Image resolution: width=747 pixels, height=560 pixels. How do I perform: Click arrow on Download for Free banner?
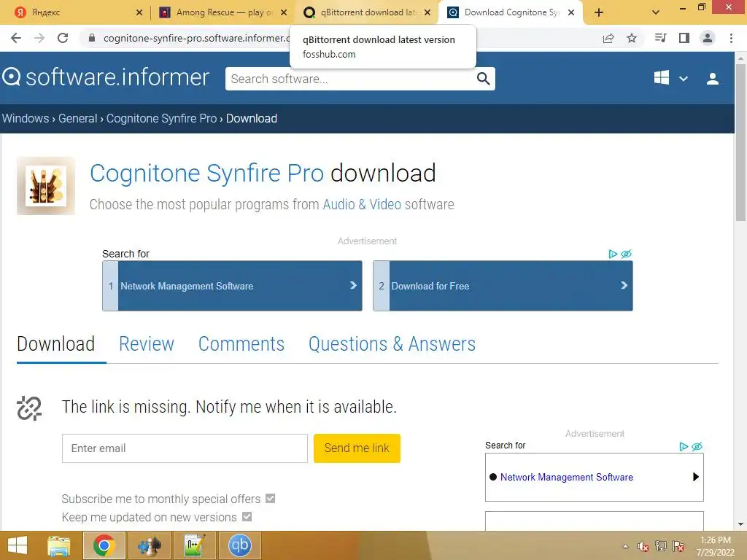click(624, 285)
